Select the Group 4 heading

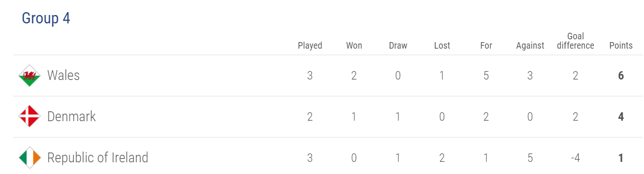(46, 18)
